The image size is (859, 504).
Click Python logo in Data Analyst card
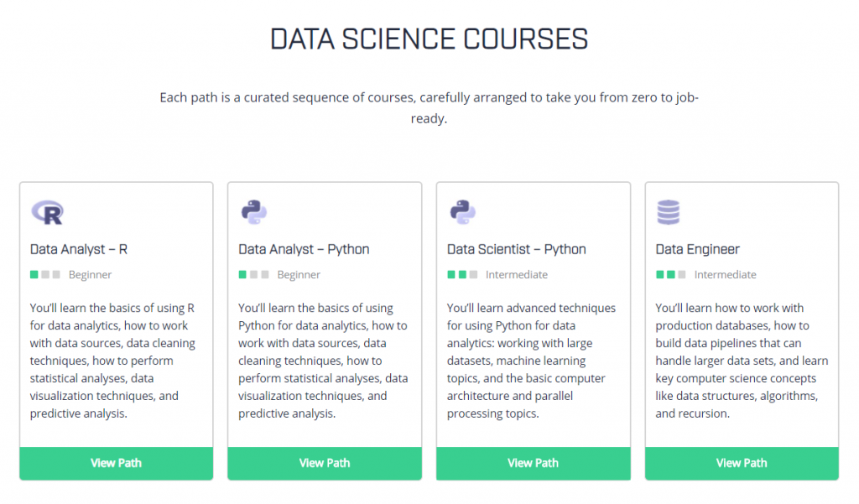pos(254,214)
